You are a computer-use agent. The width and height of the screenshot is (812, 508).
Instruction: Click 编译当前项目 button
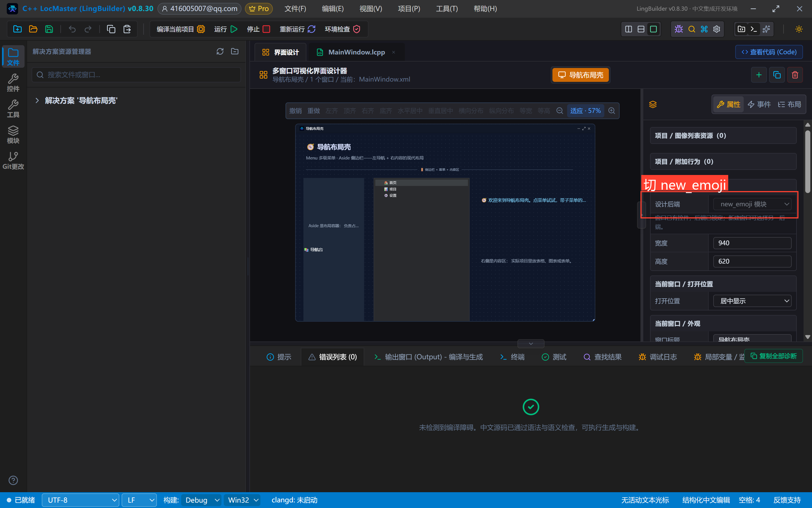[181, 29]
